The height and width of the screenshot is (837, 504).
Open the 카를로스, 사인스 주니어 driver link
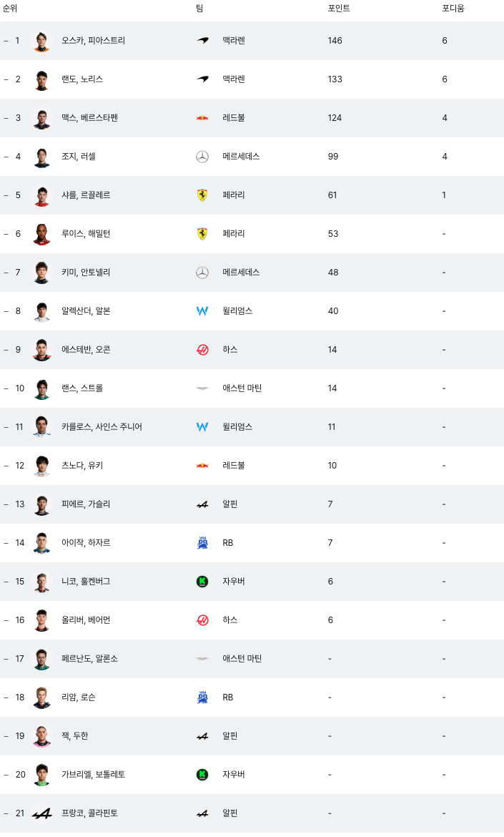click(102, 427)
